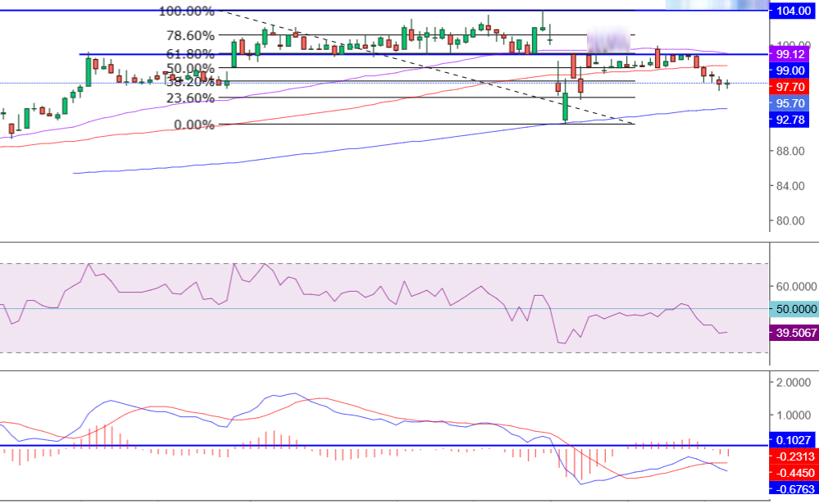Click the 88.00 price axis value
819x504 pixels.
click(790, 151)
